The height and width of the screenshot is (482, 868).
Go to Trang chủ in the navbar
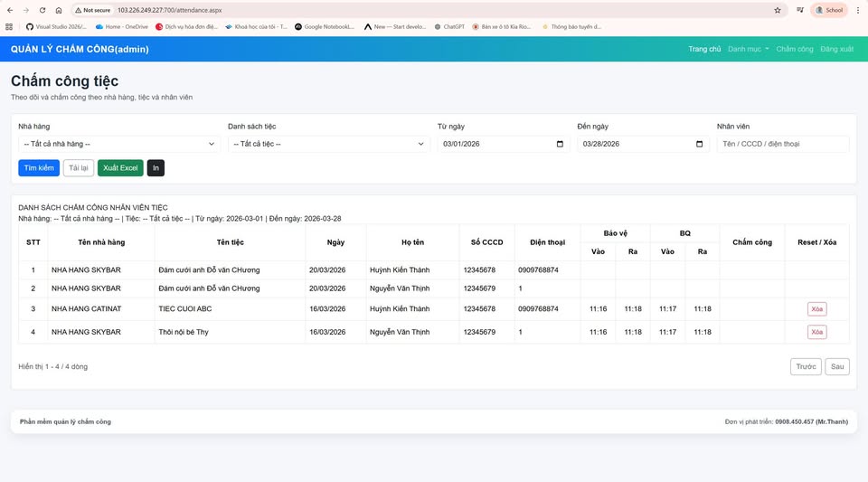coord(704,49)
